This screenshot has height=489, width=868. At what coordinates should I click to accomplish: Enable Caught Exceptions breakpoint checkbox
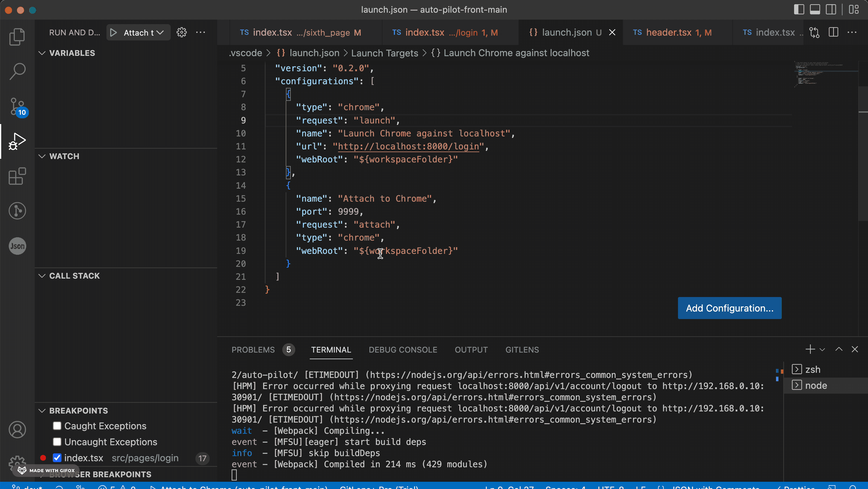click(57, 426)
